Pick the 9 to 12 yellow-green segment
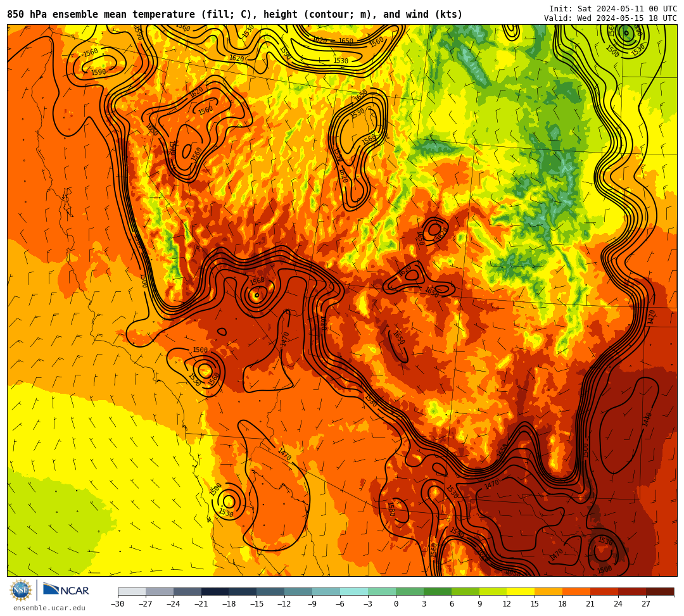Viewport: 684px width, 616px height. [x=493, y=591]
